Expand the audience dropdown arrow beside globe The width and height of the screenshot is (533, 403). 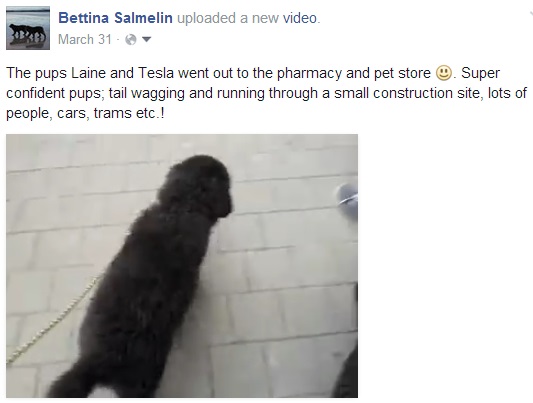click(x=146, y=40)
